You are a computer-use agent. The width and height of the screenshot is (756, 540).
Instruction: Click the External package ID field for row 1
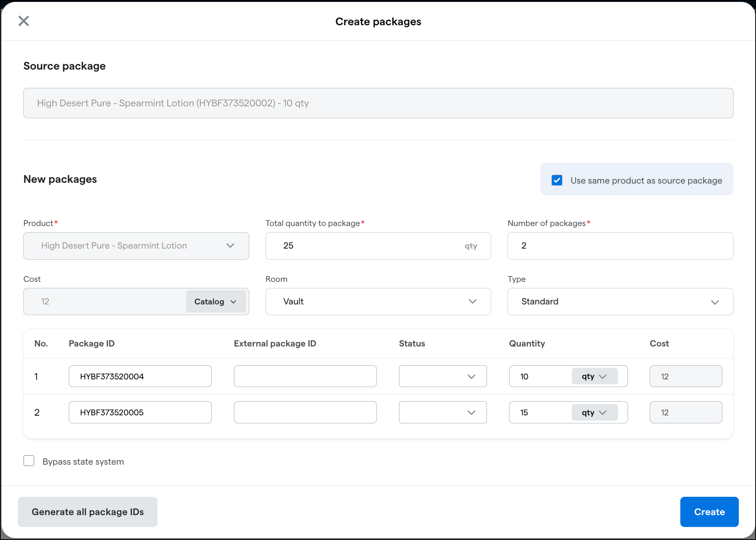click(x=305, y=376)
